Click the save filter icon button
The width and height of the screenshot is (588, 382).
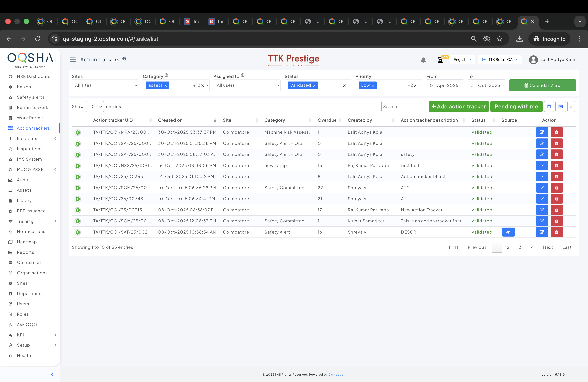pos(549,106)
